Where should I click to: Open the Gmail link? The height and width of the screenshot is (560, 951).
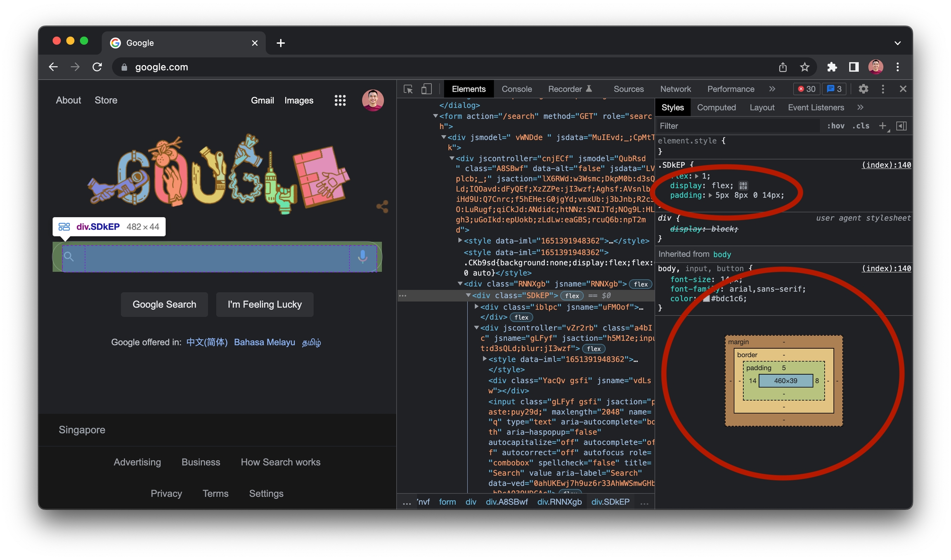262,100
